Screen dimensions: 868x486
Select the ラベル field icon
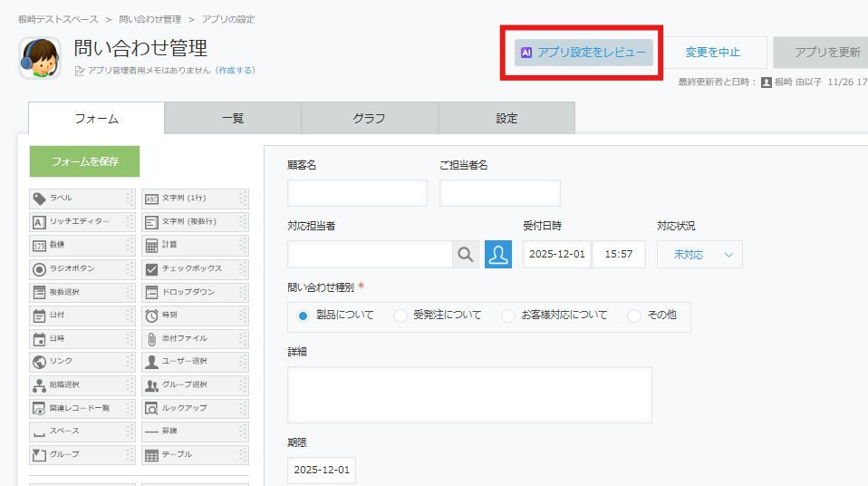pyautogui.click(x=39, y=199)
